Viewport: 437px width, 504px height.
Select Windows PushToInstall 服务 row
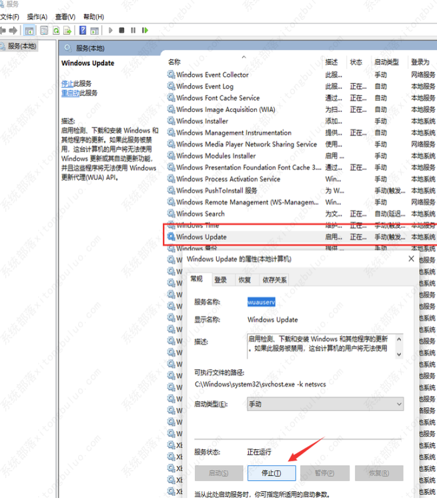pyautogui.click(x=217, y=191)
